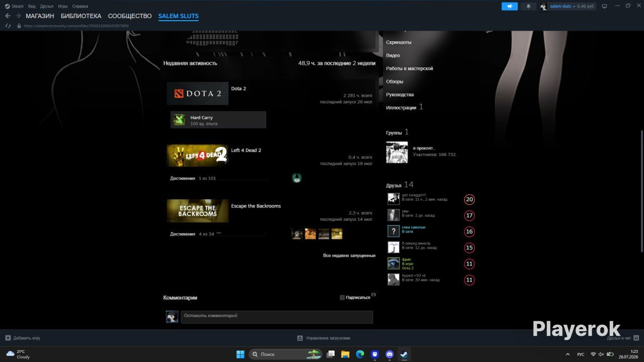Open Microsoft Edge from the taskbar
644x362 pixels.
click(360, 354)
